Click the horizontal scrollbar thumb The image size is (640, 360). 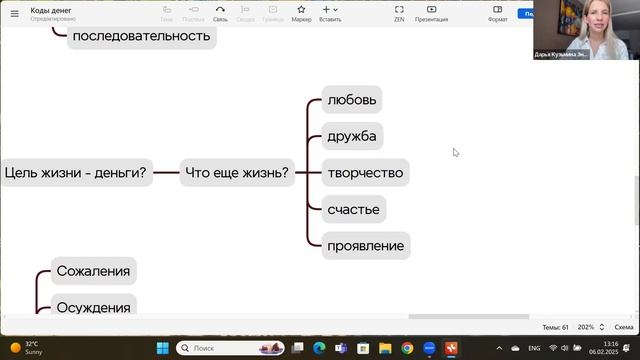(x=469, y=317)
